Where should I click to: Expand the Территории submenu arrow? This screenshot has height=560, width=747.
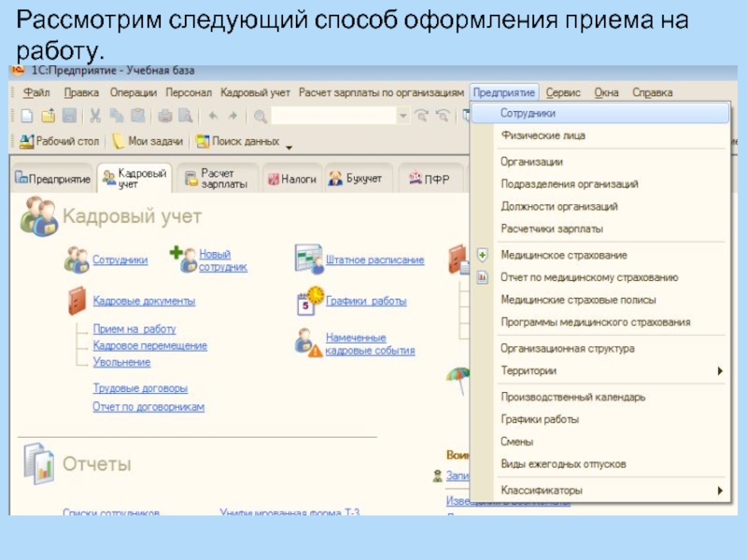coord(720,371)
